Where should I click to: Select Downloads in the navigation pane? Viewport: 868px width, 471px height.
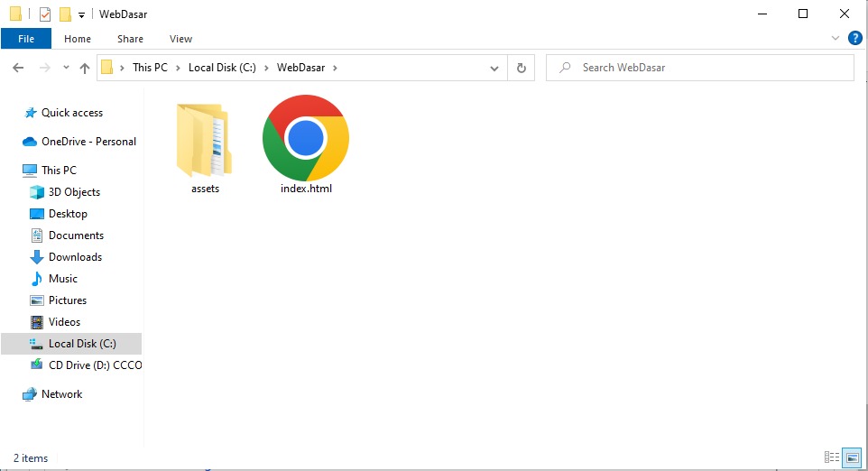75,257
